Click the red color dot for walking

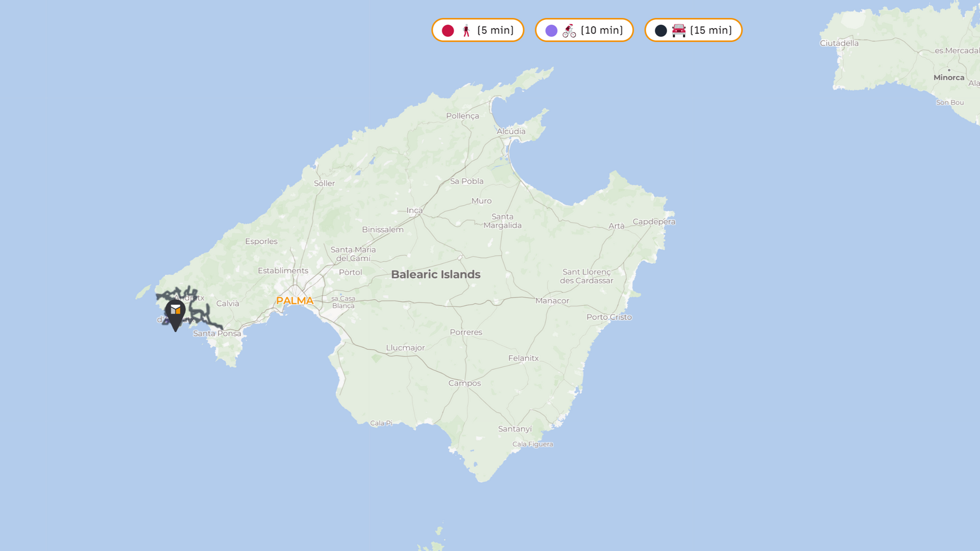448,31
